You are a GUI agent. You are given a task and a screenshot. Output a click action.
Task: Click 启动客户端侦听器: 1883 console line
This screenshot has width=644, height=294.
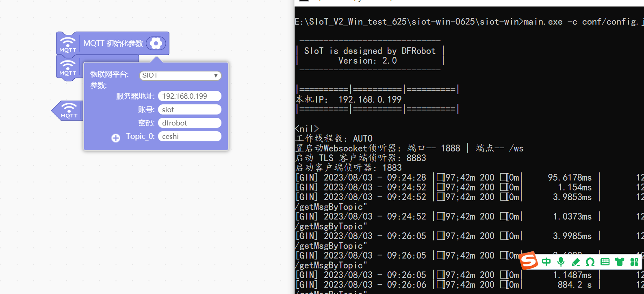pyautogui.click(x=349, y=168)
